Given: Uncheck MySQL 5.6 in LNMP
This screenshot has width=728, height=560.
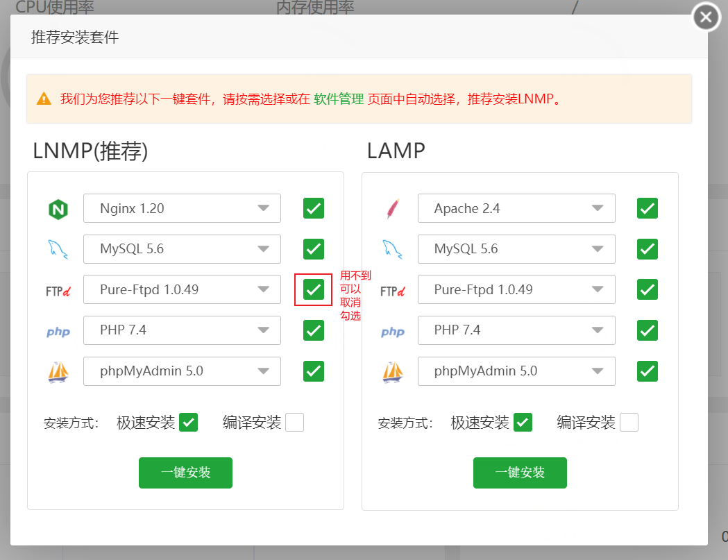Looking at the screenshot, I should (x=314, y=249).
